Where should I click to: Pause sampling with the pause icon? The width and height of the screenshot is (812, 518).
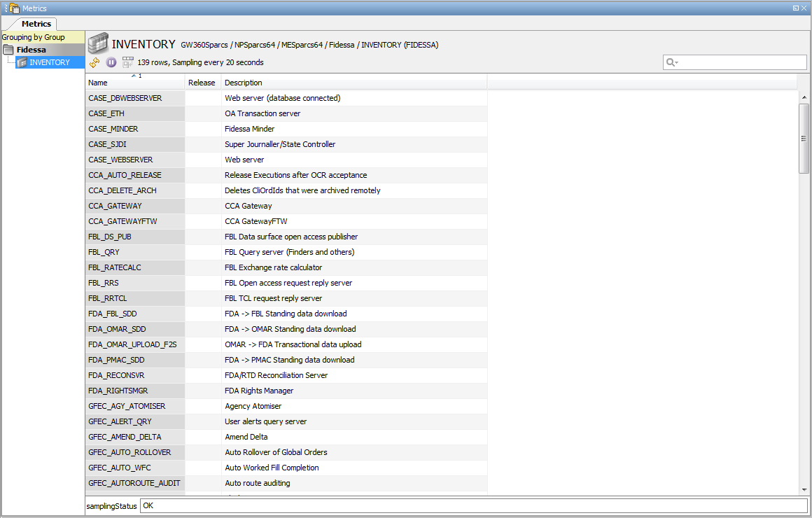(111, 63)
